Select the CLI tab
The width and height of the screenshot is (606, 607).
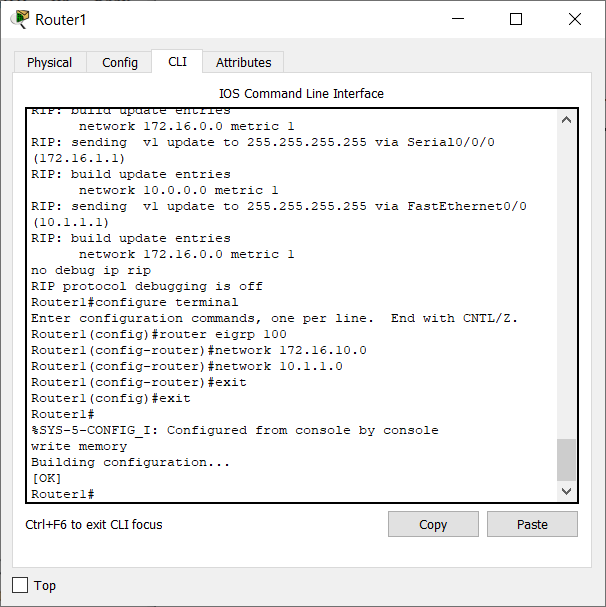tap(177, 62)
